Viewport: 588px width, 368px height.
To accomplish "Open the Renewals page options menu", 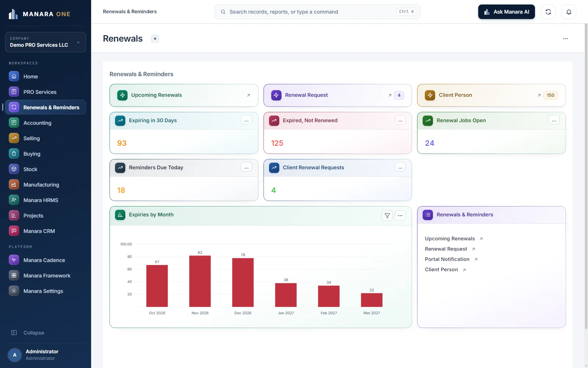I will (x=566, y=39).
